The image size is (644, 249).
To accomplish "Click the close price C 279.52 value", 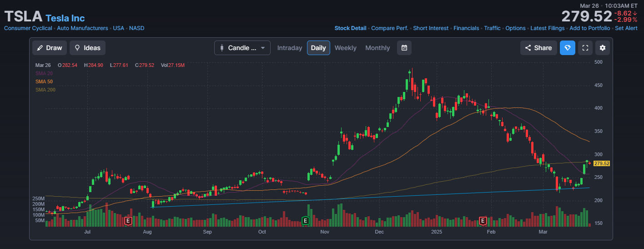I will pos(145,65).
